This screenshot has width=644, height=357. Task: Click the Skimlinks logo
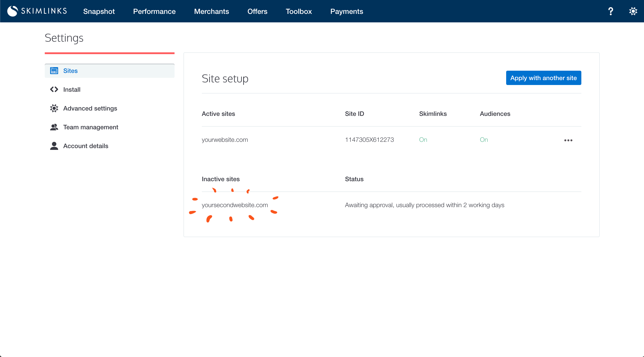[37, 11]
